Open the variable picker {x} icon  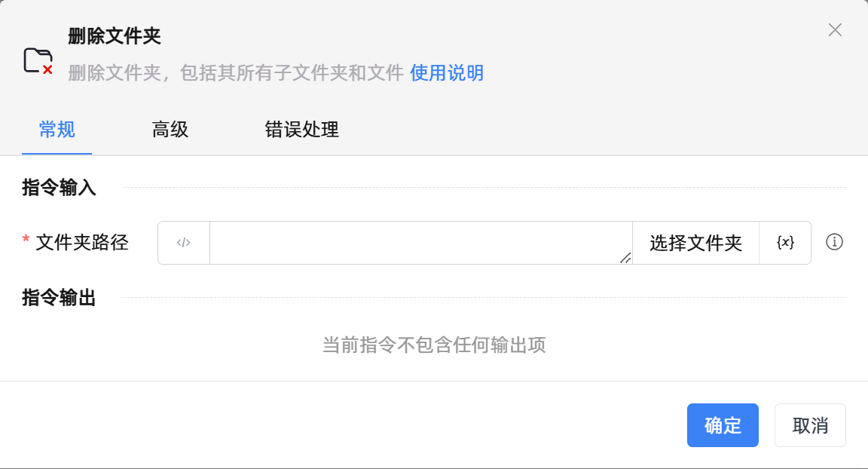click(785, 243)
